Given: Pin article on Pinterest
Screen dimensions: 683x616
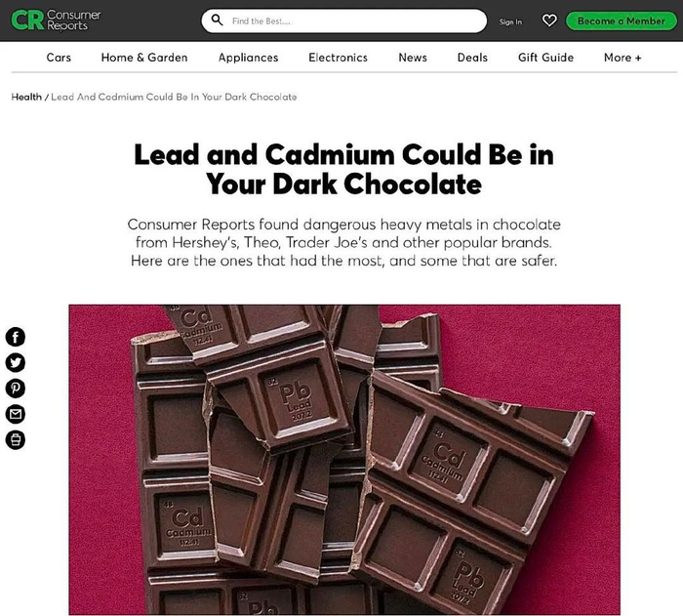Looking at the screenshot, I should (x=16, y=388).
